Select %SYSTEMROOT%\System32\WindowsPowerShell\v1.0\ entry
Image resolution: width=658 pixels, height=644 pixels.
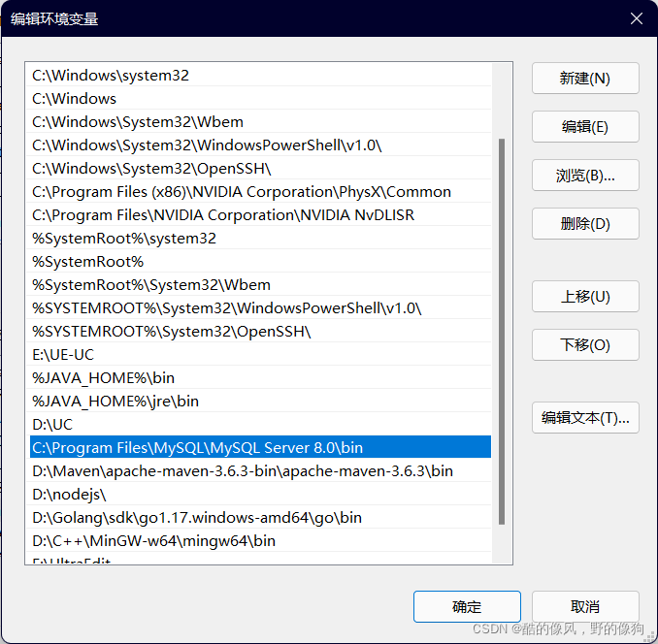coord(260,308)
